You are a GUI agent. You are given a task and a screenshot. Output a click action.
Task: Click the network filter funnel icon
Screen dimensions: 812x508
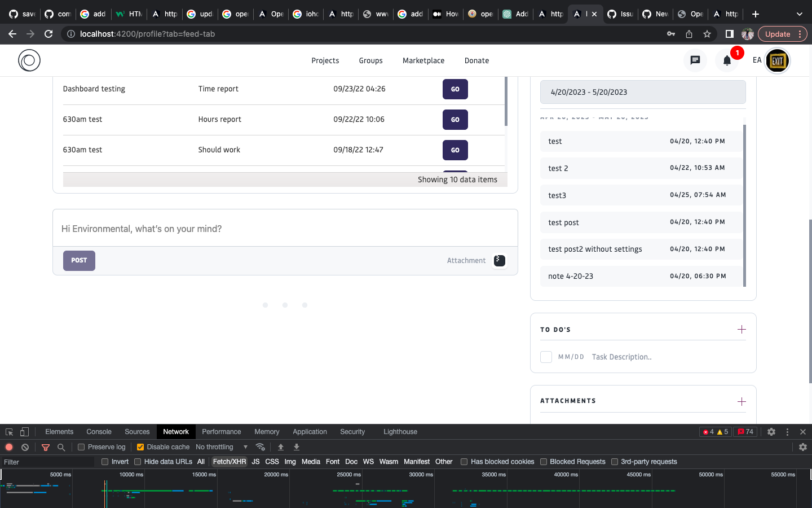tap(46, 447)
